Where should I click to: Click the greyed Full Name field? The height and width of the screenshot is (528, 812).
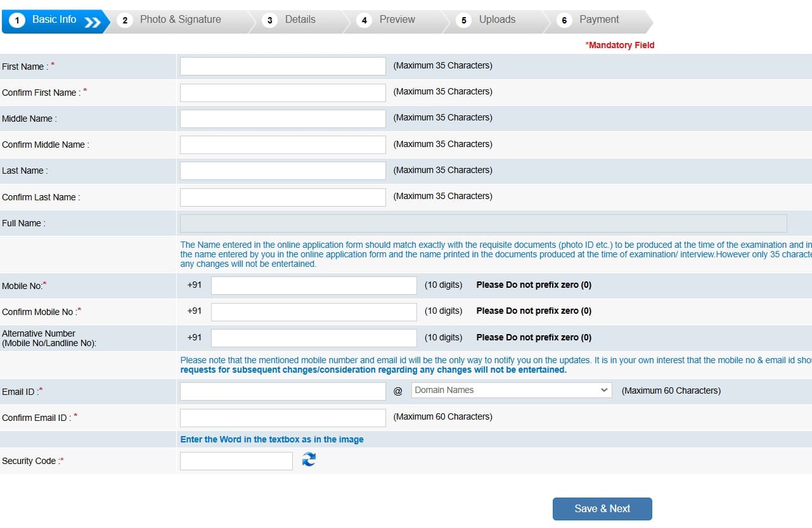click(484, 223)
